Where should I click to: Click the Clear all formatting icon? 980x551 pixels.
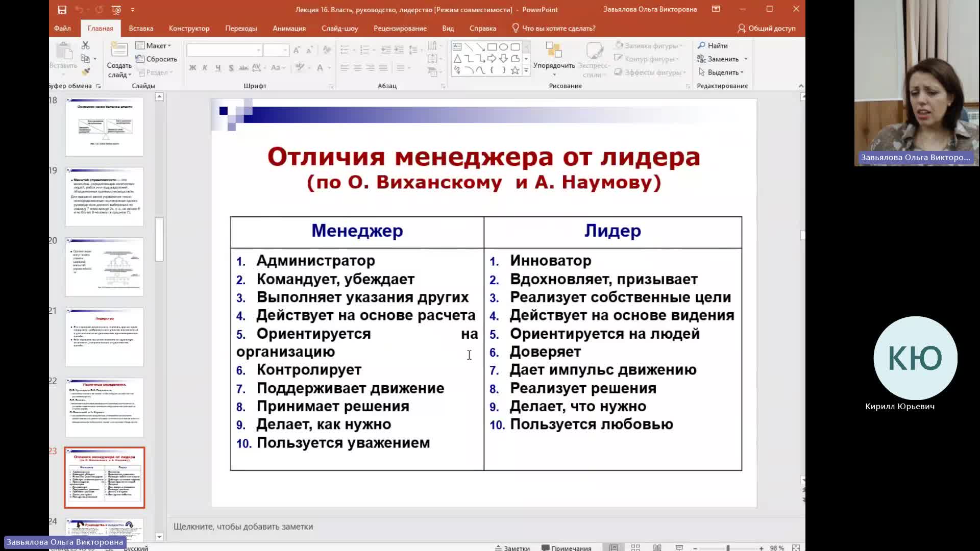coord(327,50)
